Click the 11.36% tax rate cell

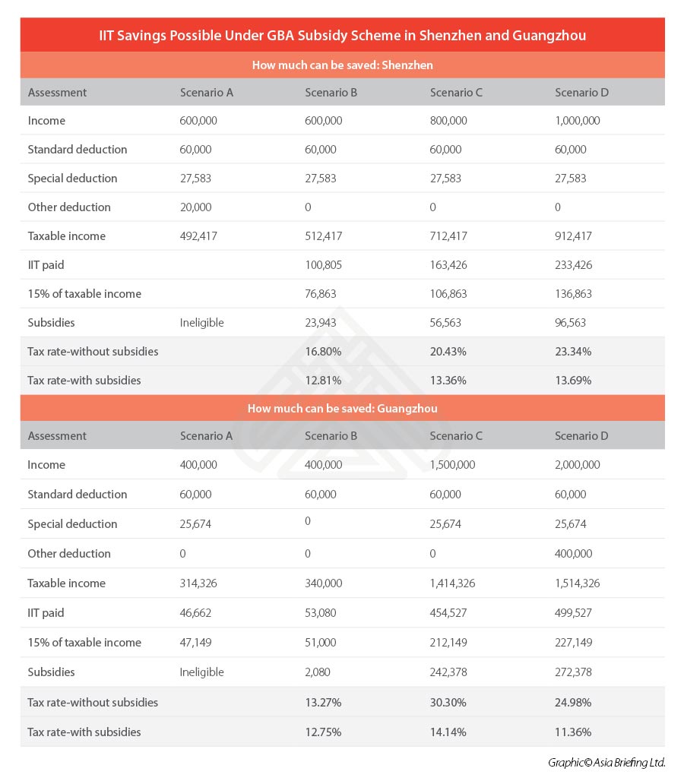click(573, 732)
